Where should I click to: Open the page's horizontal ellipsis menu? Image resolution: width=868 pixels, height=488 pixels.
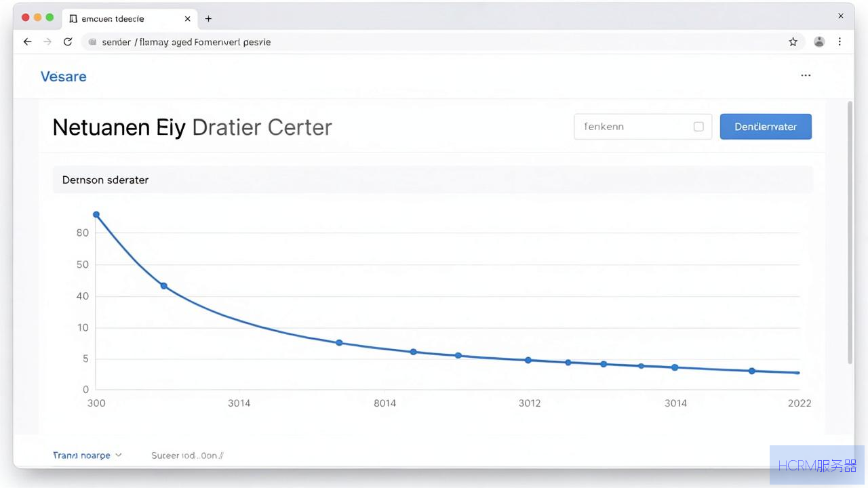point(806,75)
